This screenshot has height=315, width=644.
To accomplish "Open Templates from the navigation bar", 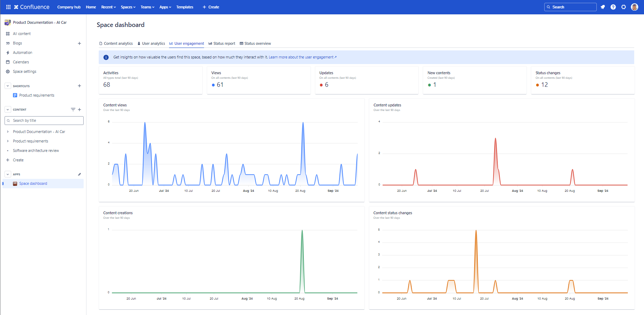I will pos(185,7).
